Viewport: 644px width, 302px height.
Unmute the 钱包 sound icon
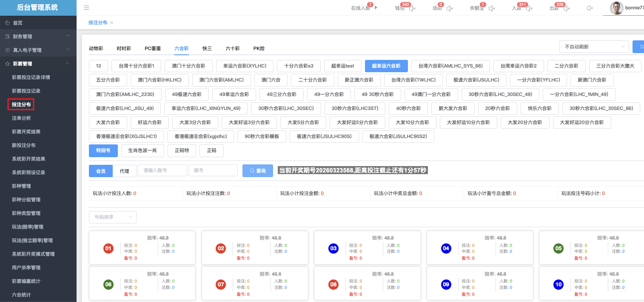(412, 8)
